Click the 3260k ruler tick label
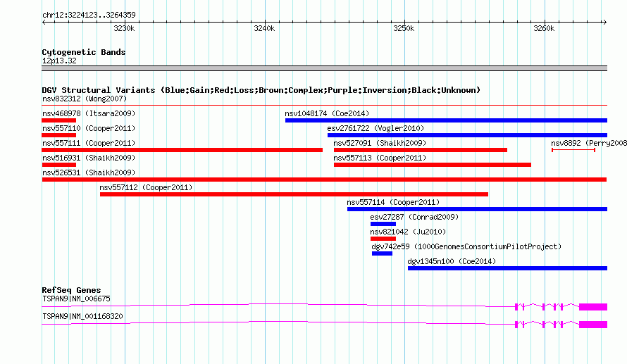Screen dimensions: 627x364 (543, 28)
